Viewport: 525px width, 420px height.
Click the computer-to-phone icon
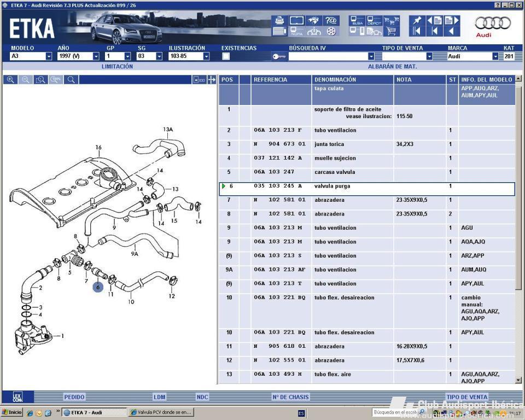click(357, 31)
